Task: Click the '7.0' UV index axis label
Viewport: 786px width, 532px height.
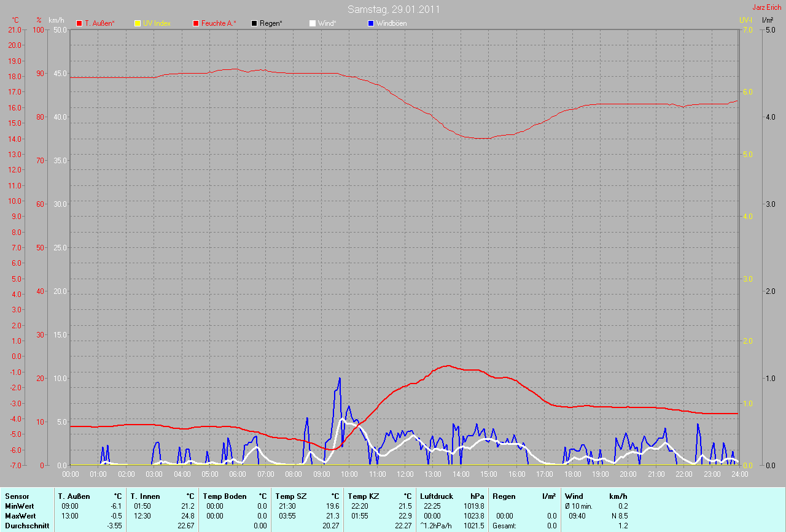Action: (747, 29)
